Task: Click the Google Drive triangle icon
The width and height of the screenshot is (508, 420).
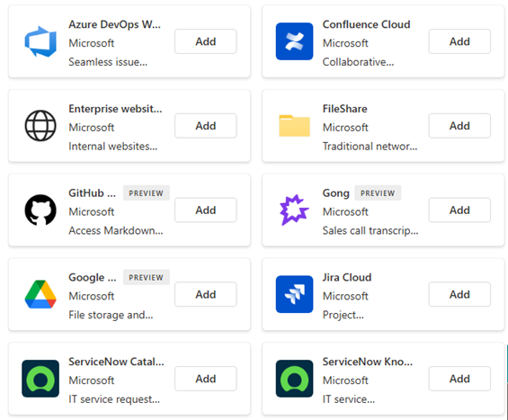Action: coord(40,294)
